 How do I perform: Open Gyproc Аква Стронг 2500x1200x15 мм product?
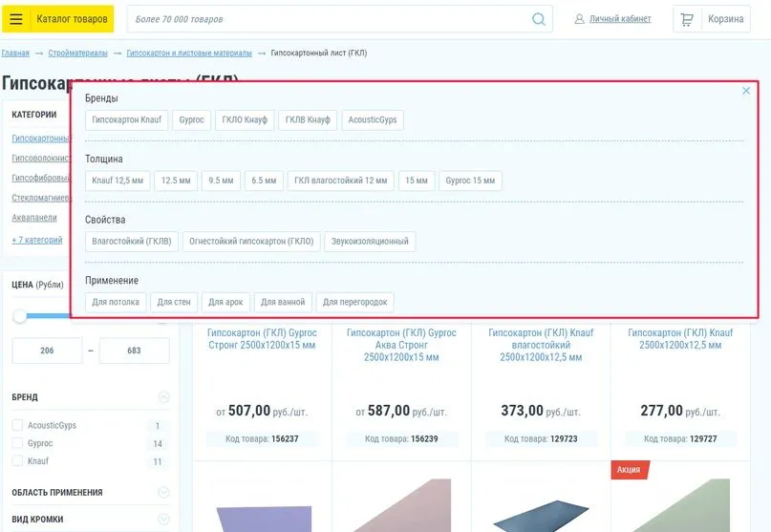(401, 345)
